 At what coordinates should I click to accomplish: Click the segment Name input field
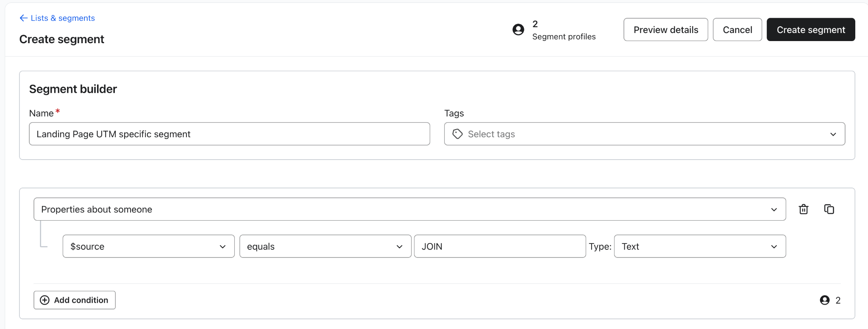pos(229,134)
